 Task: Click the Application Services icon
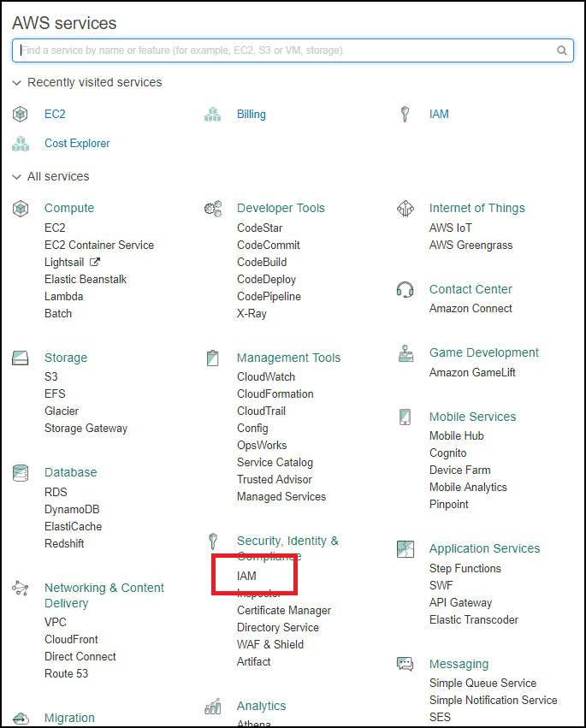click(405, 549)
